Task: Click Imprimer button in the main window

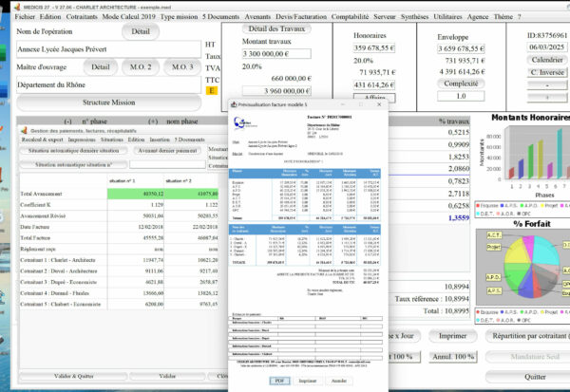Action: tap(452, 336)
